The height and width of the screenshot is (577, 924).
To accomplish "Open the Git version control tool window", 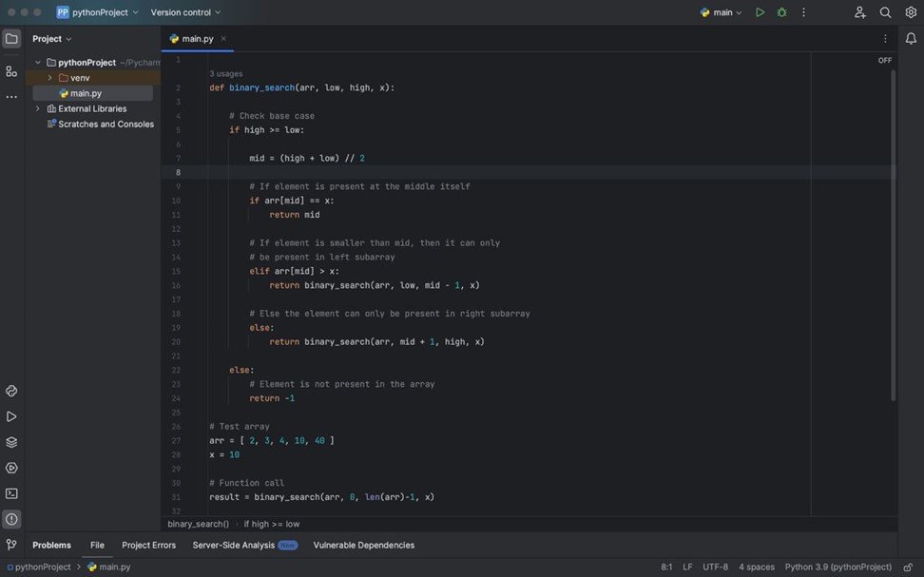I will pos(11,545).
